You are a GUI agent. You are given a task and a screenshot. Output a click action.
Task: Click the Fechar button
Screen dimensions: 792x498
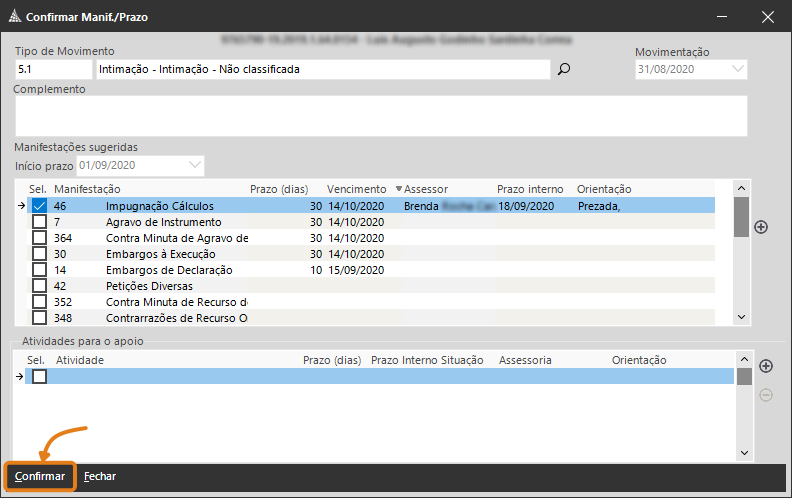(x=100, y=477)
